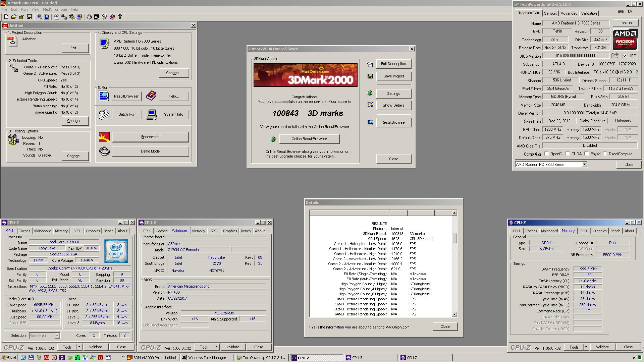The width and height of the screenshot is (644, 362).
Task: Click the GPU-Z screenshot camera icon
Action: pos(621,11)
